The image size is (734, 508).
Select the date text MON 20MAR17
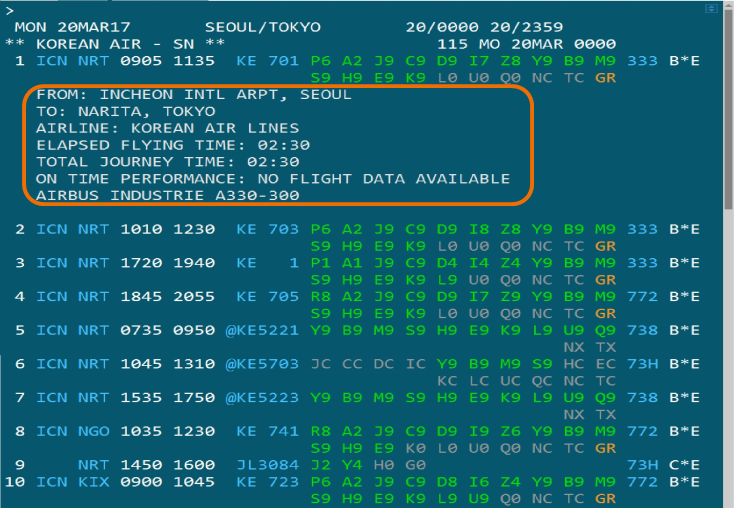coord(72,27)
